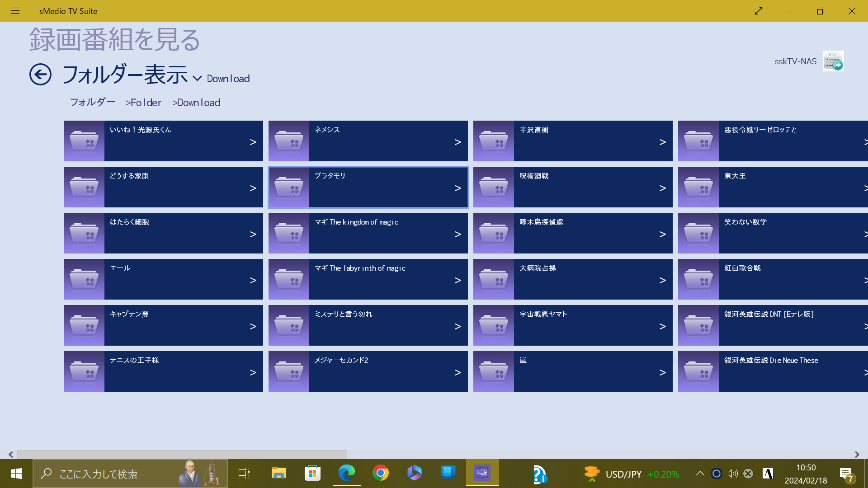The image size is (868, 488).
Task: Click the back arrow button
Action: click(40, 74)
